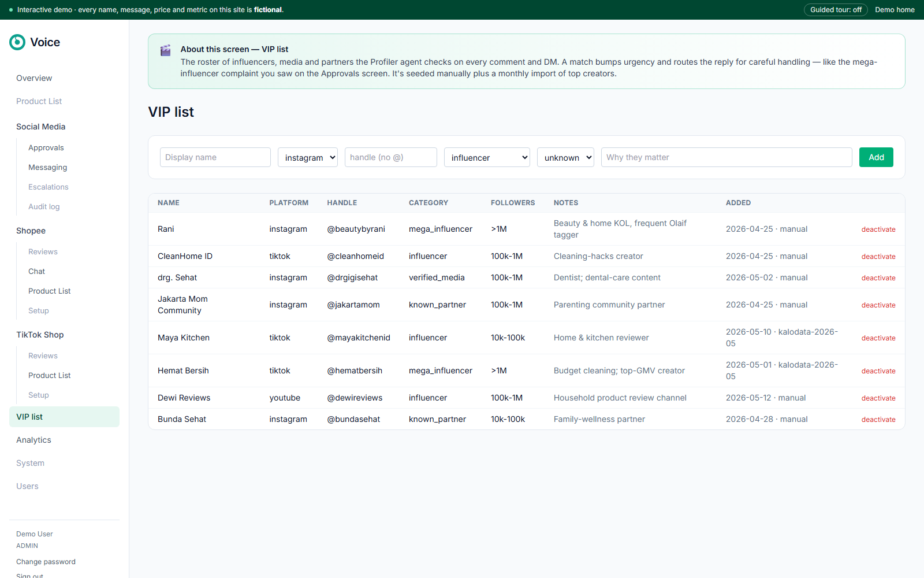Viewport: 924px width, 578px height.
Task: Expand the influencer category dropdown
Action: pyautogui.click(x=487, y=157)
